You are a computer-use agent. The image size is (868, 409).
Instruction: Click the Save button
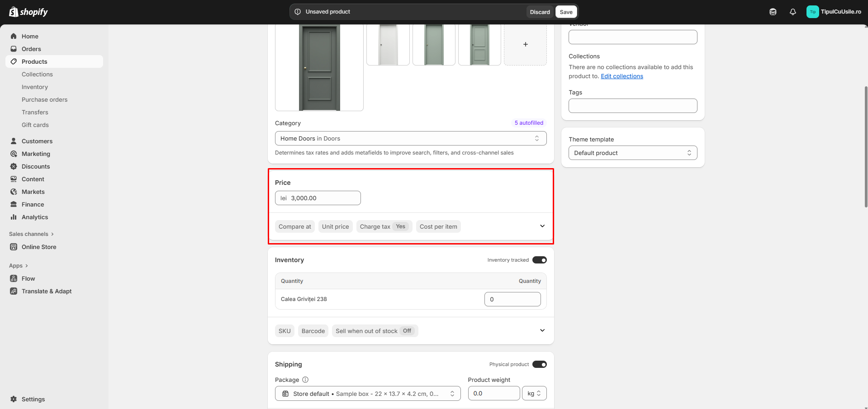coord(566,12)
